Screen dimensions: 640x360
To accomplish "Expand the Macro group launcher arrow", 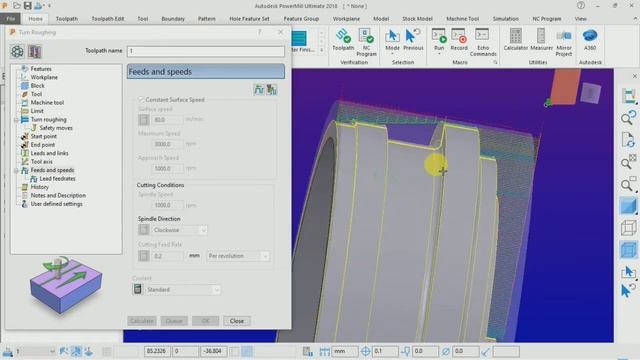I will point(495,62).
